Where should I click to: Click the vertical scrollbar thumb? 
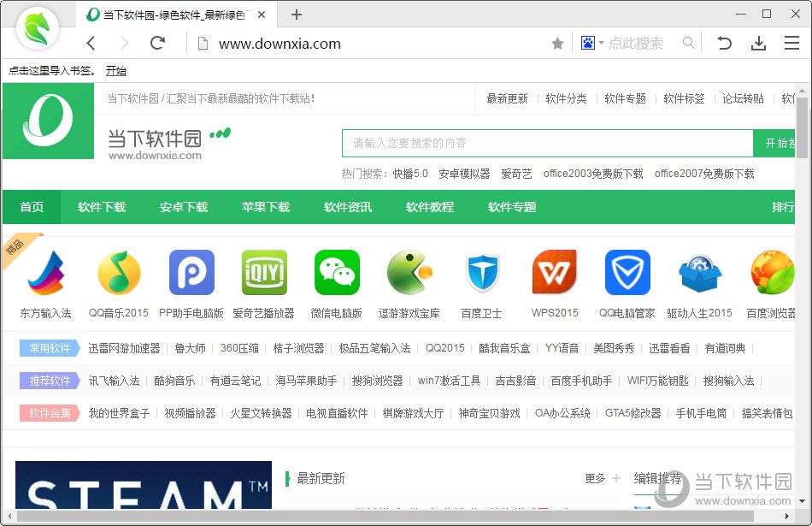(802, 127)
